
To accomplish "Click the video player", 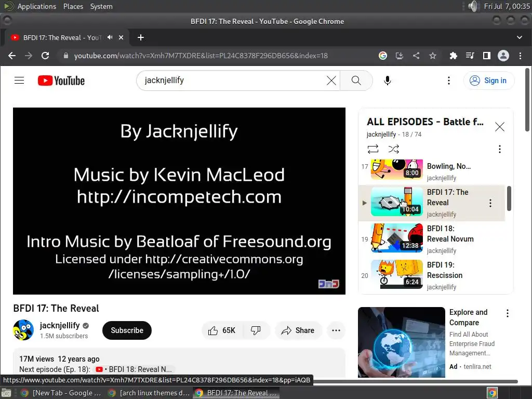I will tap(179, 201).
